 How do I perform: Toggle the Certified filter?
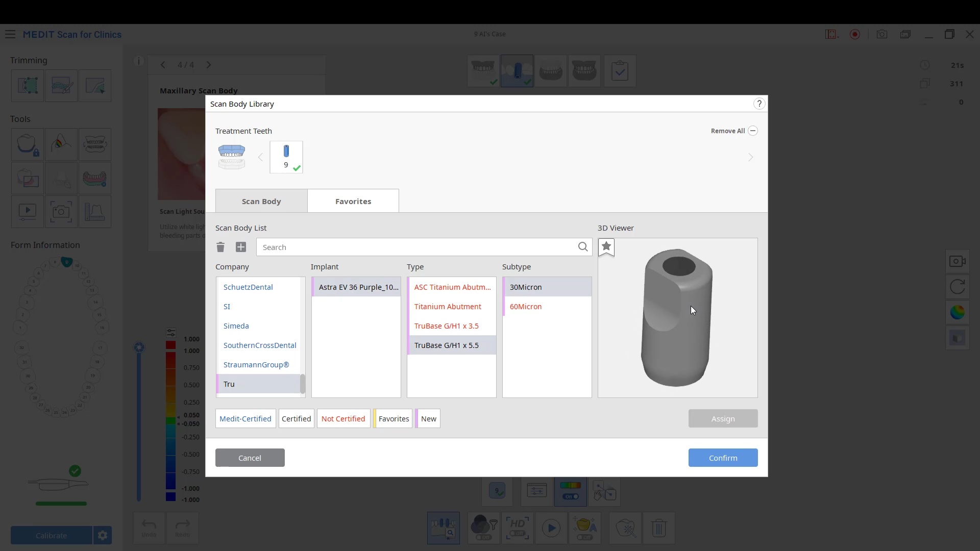tap(296, 419)
